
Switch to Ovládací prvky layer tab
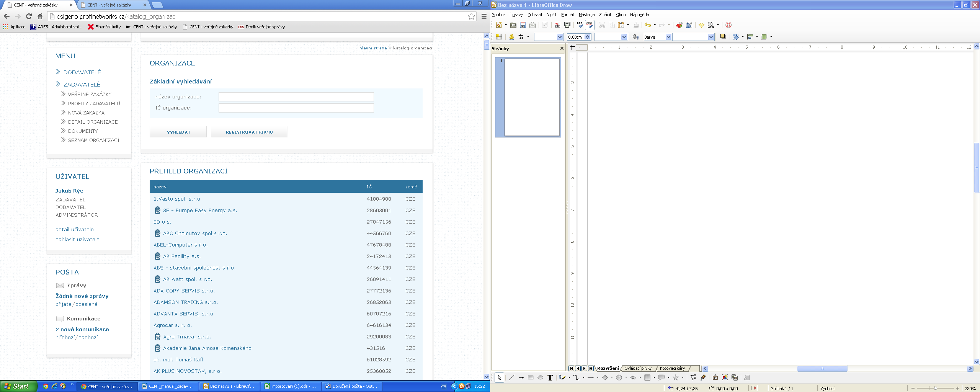click(638, 368)
